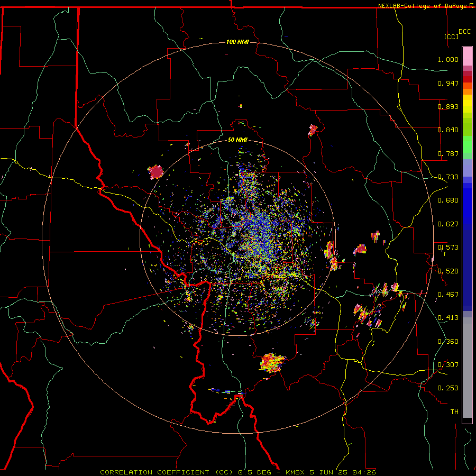Click the 100 NMI range ring label
Viewport: 476px width, 476px height.
[237, 42]
